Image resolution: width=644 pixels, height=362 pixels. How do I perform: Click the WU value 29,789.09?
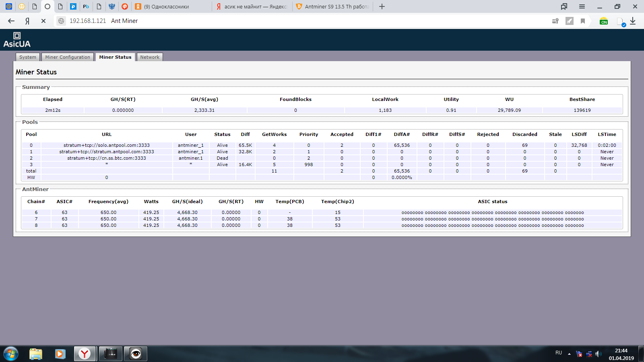(509, 110)
